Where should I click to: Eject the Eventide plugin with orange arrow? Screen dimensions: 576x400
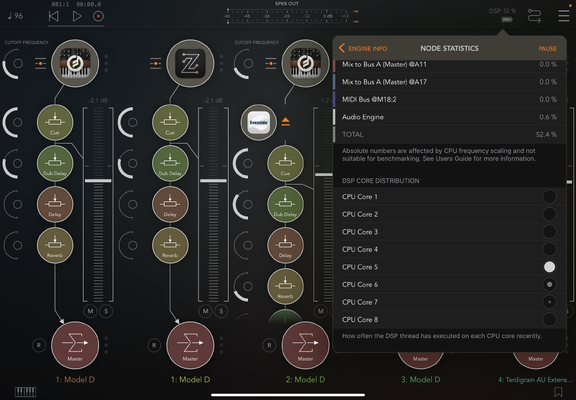pos(285,122)
